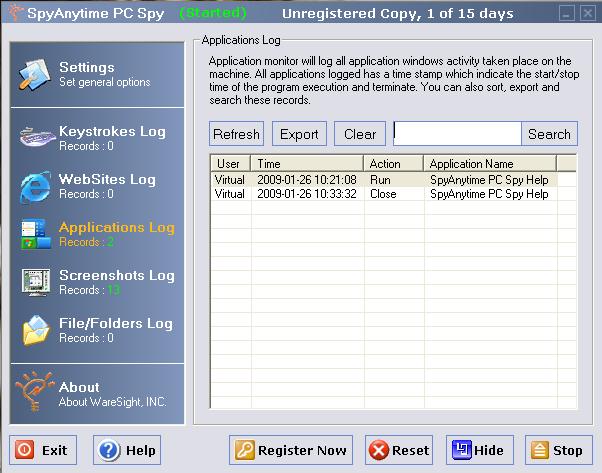This screenshot has width=602, height=473.
Task: Click File/Folders Records : 0 count
Action: pyautogui.click(x=86, y=338)
